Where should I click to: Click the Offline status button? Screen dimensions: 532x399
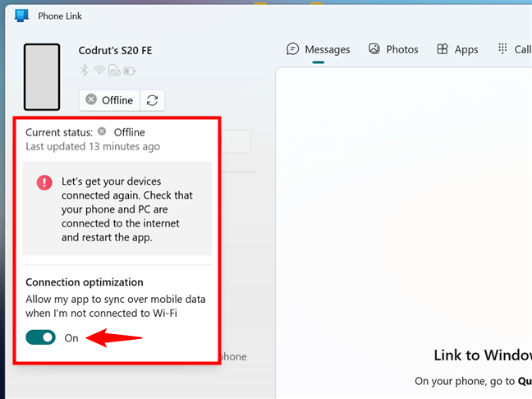pyautogui.click(x=109, y=100)
